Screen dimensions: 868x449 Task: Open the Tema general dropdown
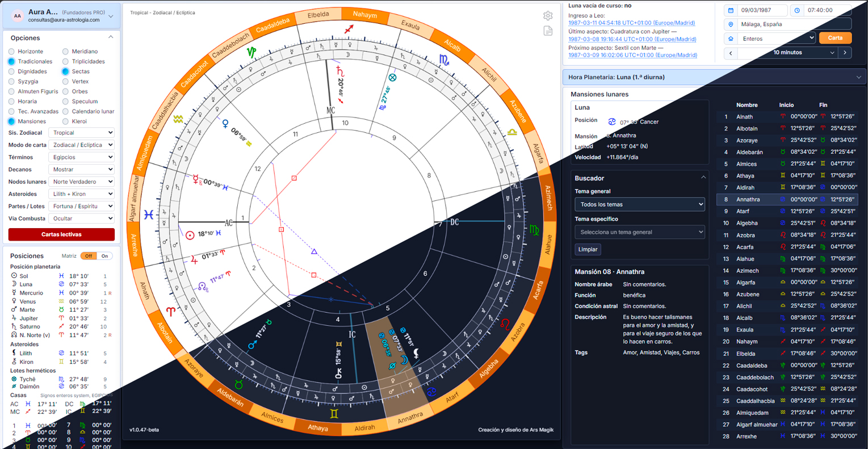[x=640, y=204]
